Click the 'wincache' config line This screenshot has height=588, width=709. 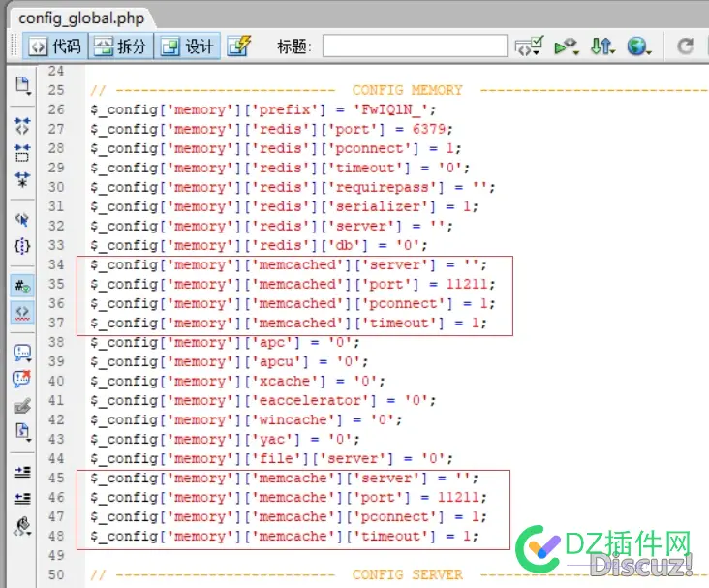(x=246, y=420)
